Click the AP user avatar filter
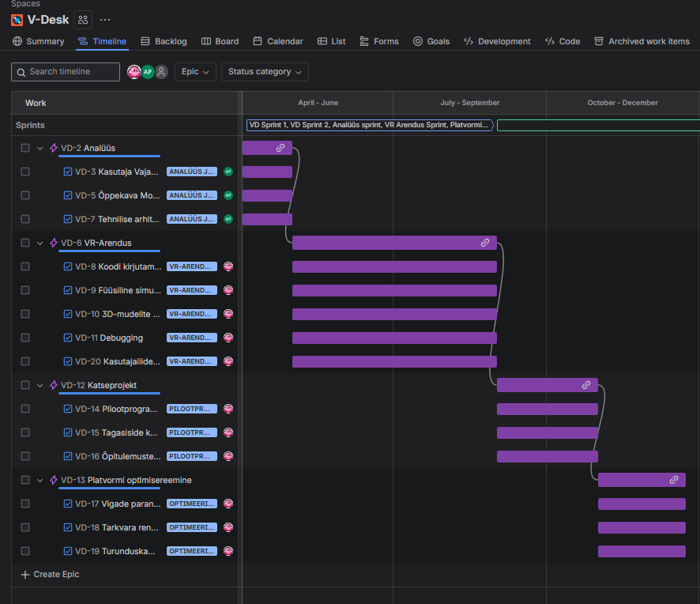Image resolution: width=700 pixels, height=604 pixels. (x=148, y=72)
